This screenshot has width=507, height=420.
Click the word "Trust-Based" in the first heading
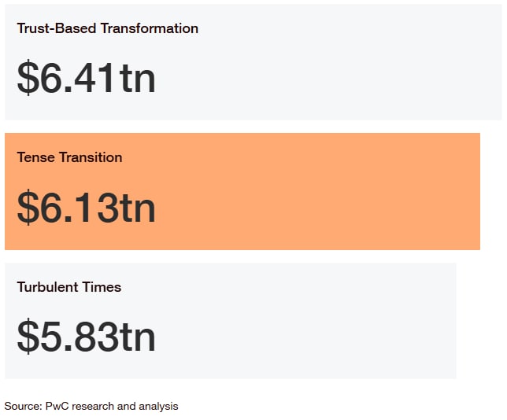(57, 28)
